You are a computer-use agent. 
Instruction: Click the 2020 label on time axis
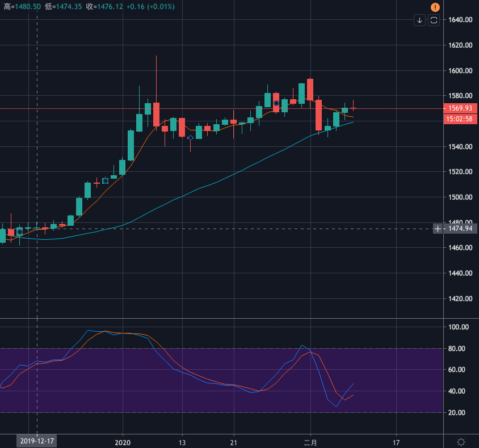[123, 442]
